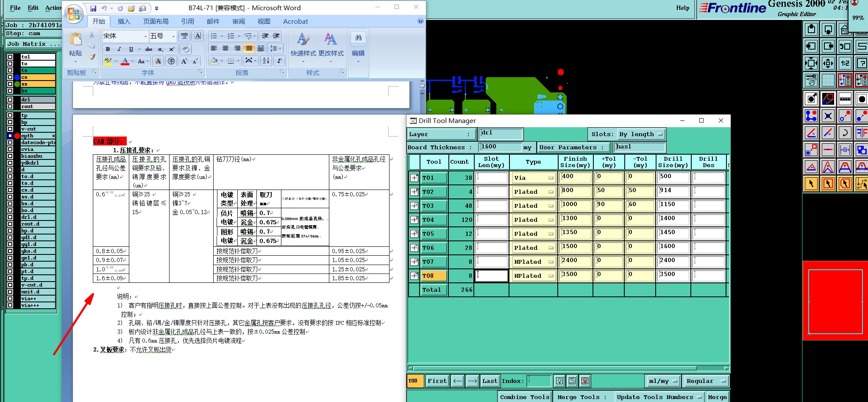Click the Find/Edit binoculars icon in Word

click(x=358, y=38)
